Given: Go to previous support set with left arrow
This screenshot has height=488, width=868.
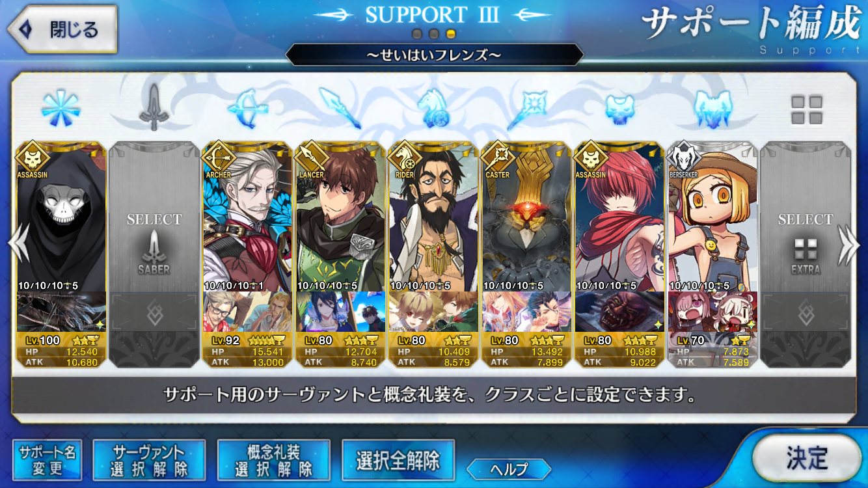Looking at the screenshot, I should [x=16, y=246].
